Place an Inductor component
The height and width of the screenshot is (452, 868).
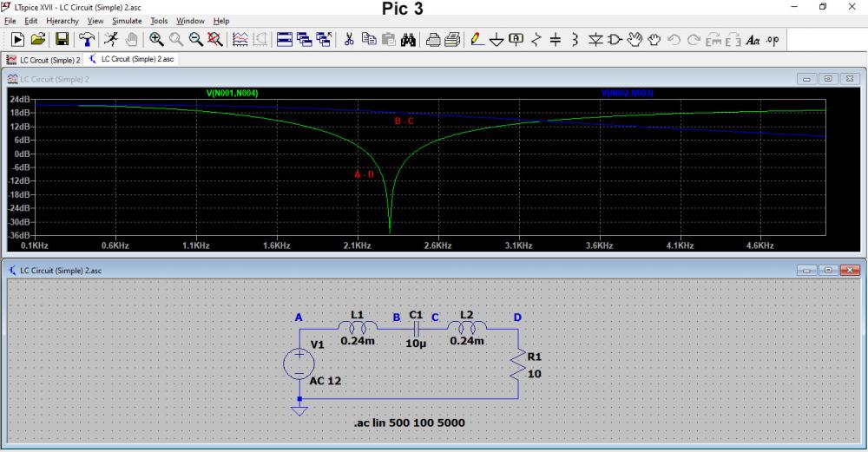tap(575, 39)
